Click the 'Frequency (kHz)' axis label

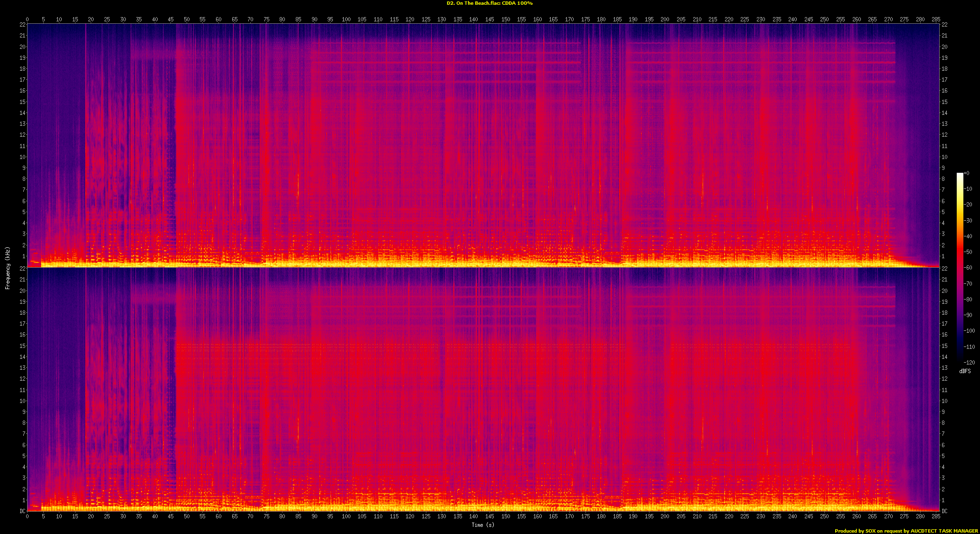coord(8,268)
